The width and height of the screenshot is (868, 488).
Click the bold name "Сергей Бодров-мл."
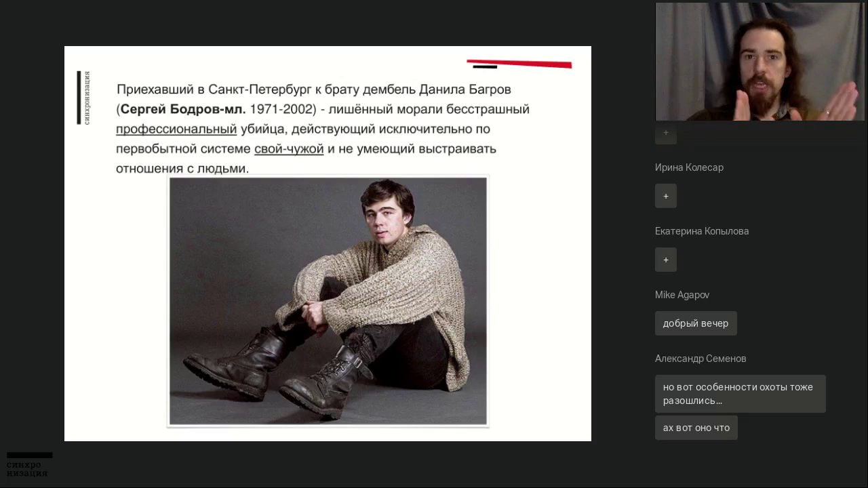click(183, 109)
